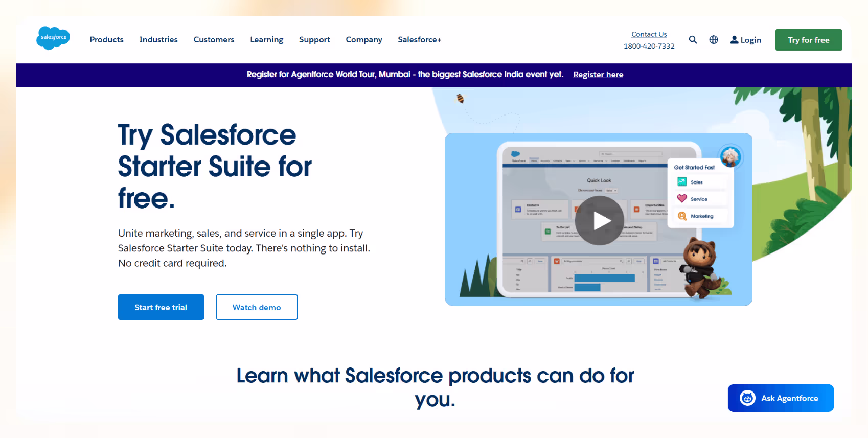868x438 pixels.
Task: Open the Products menu
Action: [106, 40]
